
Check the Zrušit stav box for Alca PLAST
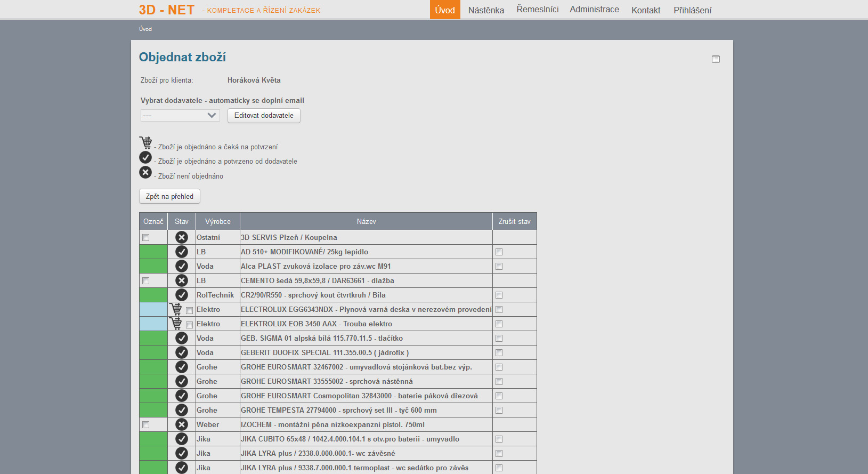click(x=499, y=267)
